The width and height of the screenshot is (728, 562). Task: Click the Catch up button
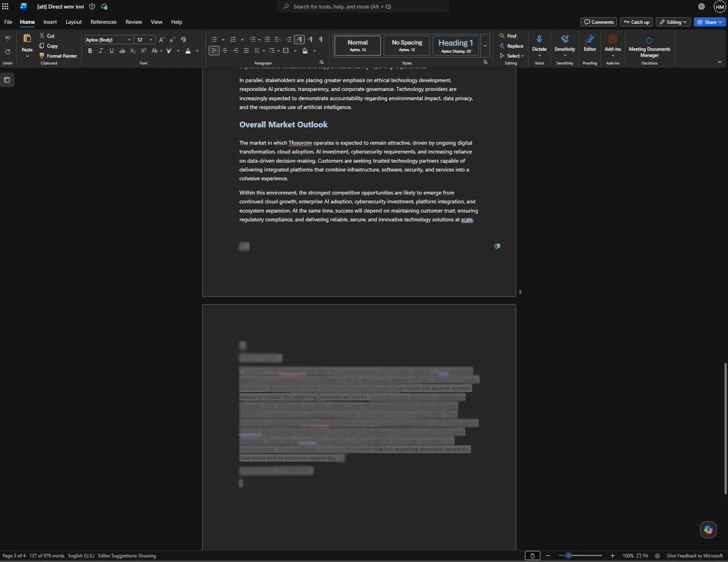click(636, 22)
